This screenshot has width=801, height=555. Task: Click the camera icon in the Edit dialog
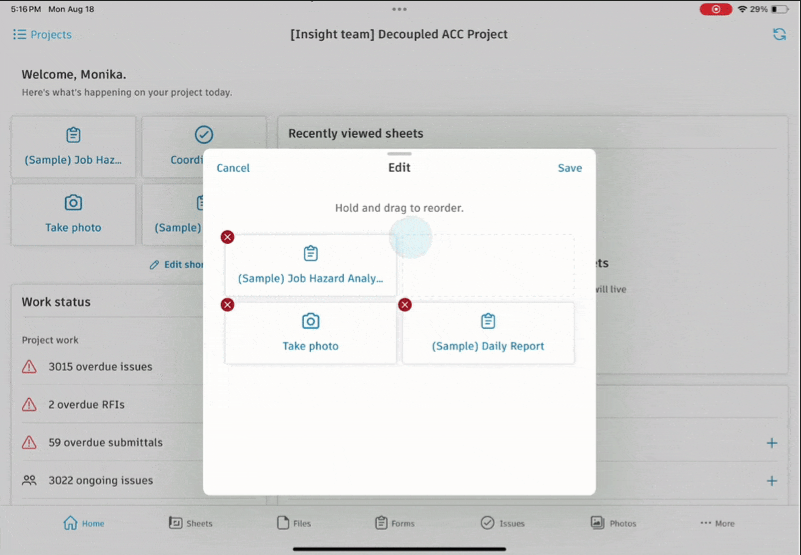pyautogui.click(x=311, y=321)
